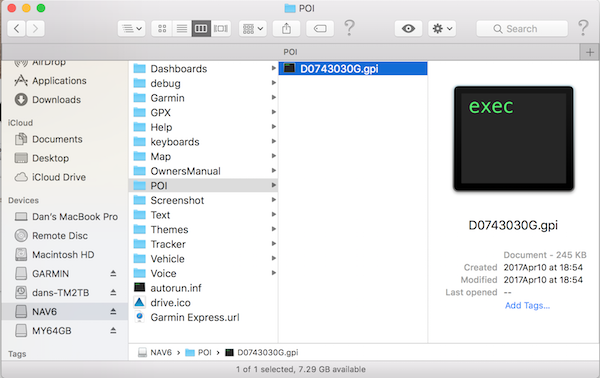Select the cover flow view button

[221, 29]
